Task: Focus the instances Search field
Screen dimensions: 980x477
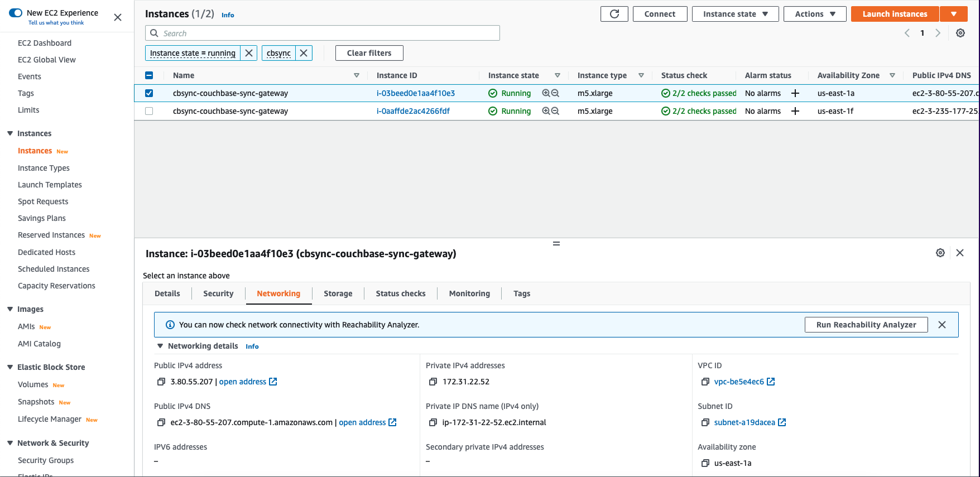Action: pyautogui.click(x=323, y=33)
